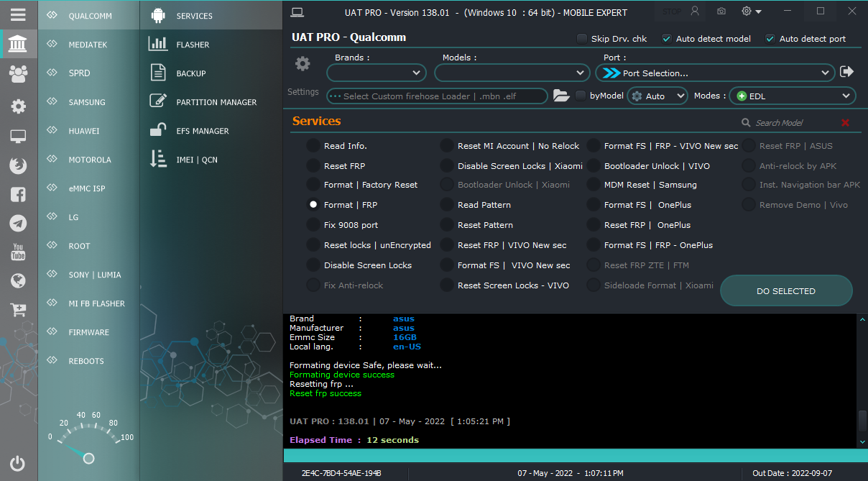The height and width of the screenshot is (481, 868).
Task: Open the Flasher tab
Action: tap(211, 45)
